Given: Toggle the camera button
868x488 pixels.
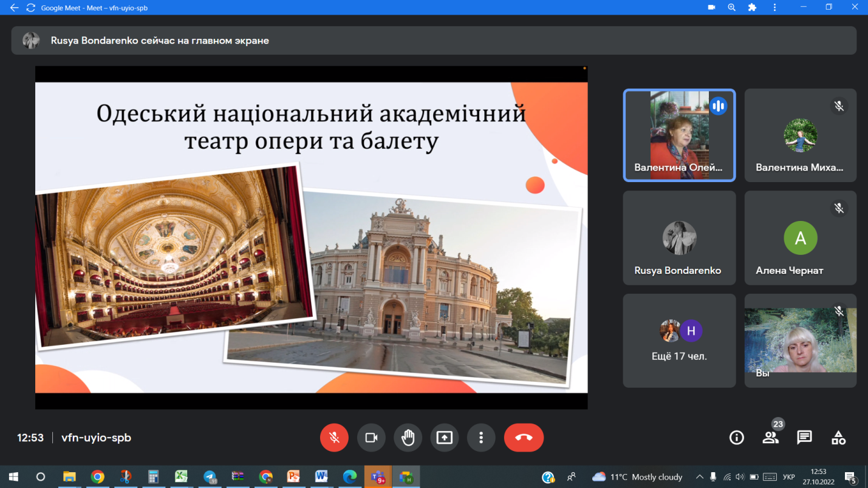Looking at the screenshot, I should pos(371,438).
